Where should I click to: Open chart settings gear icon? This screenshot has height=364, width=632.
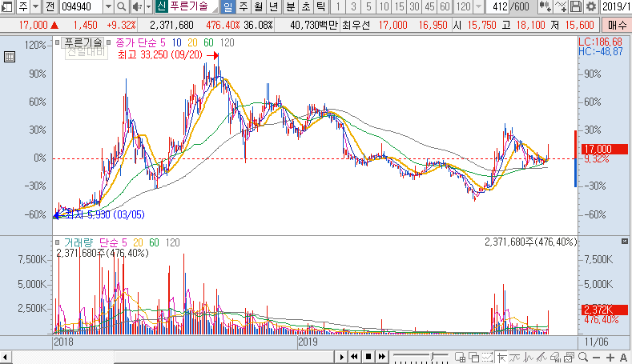[591, 6]
